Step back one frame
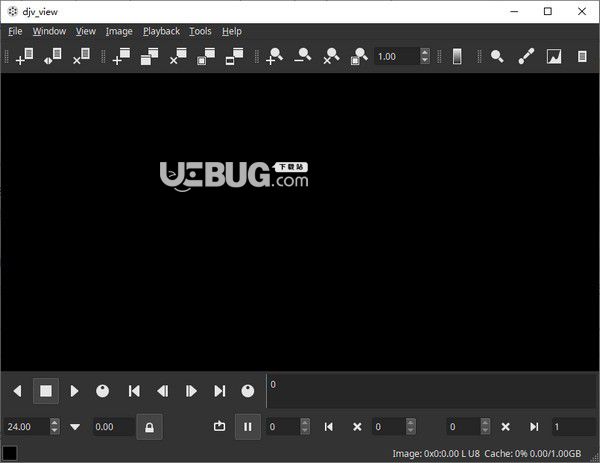The width and height of the screenshot is (600, 463). 163,391
